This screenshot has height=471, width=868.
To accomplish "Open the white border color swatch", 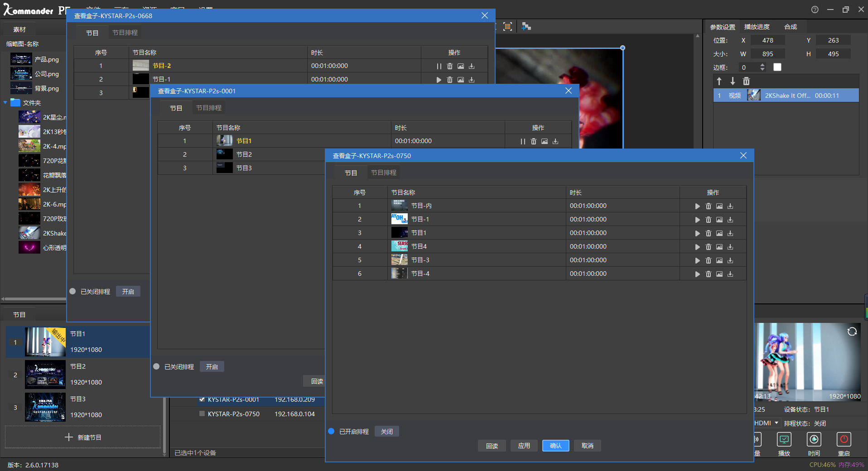I will coord(777,67).
